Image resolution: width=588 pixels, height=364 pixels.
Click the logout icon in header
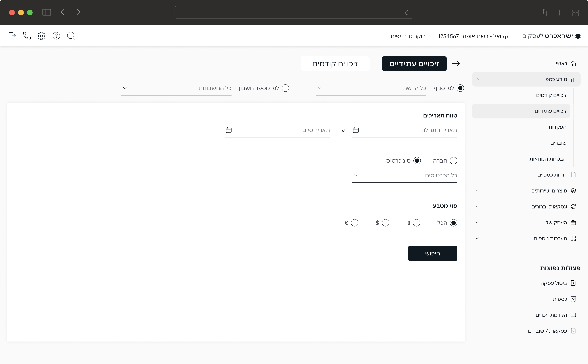click(12, 36)
